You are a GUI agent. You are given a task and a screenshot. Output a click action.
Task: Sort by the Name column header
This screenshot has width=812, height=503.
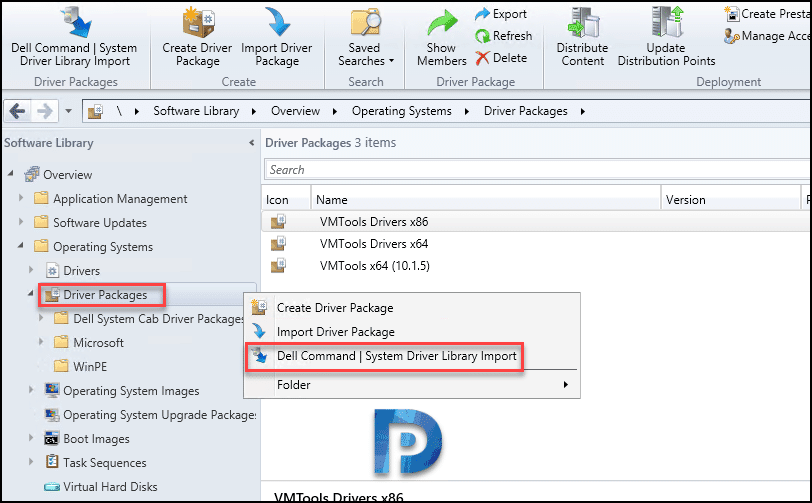coord(486,199)
